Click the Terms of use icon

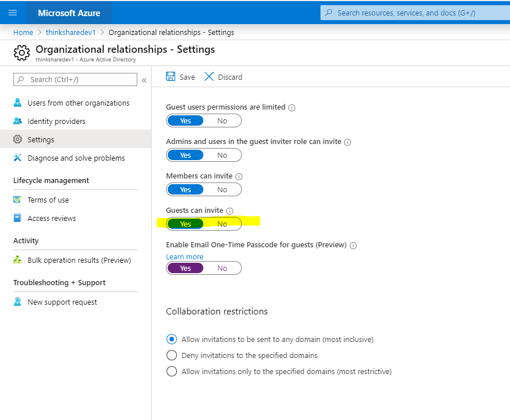(17, 200)
